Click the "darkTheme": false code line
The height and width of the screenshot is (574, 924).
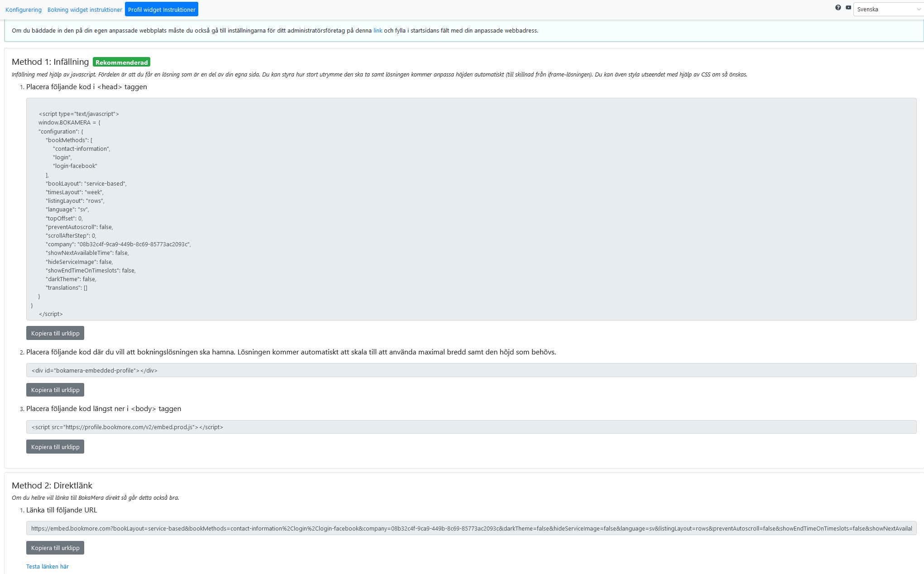pos(71,279)
